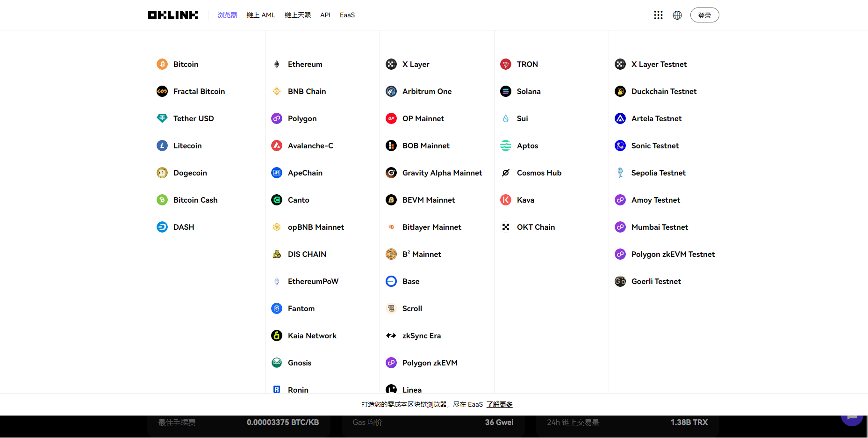Select Polygon from chain list

click(x=302, y=118)
